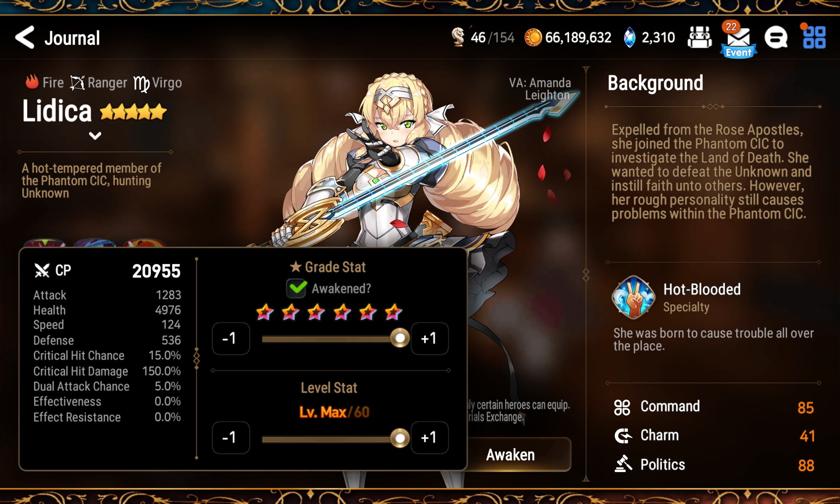Open the friends group icon
This screenshot has height=504, width=840.
pyautogui.click(x=699, y=37)
